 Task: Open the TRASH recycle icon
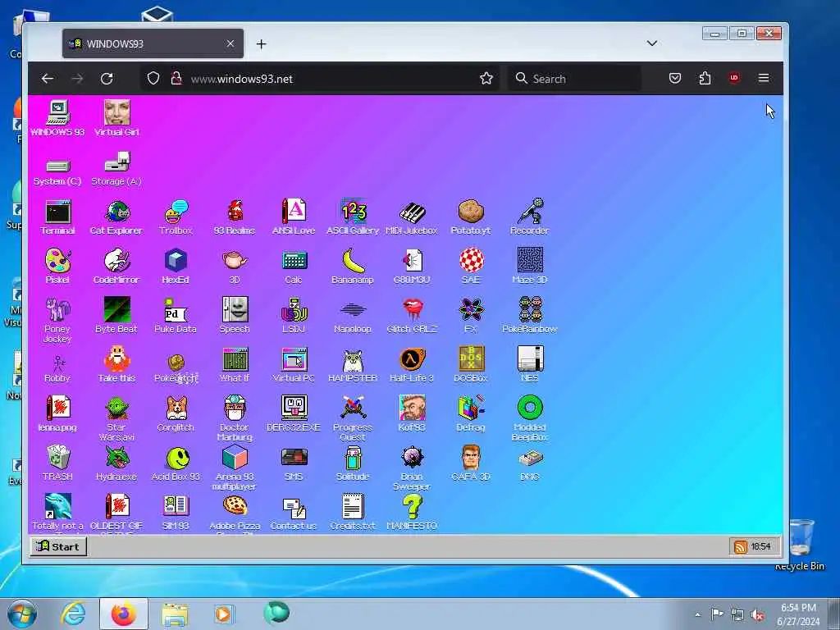pos(58,463)
